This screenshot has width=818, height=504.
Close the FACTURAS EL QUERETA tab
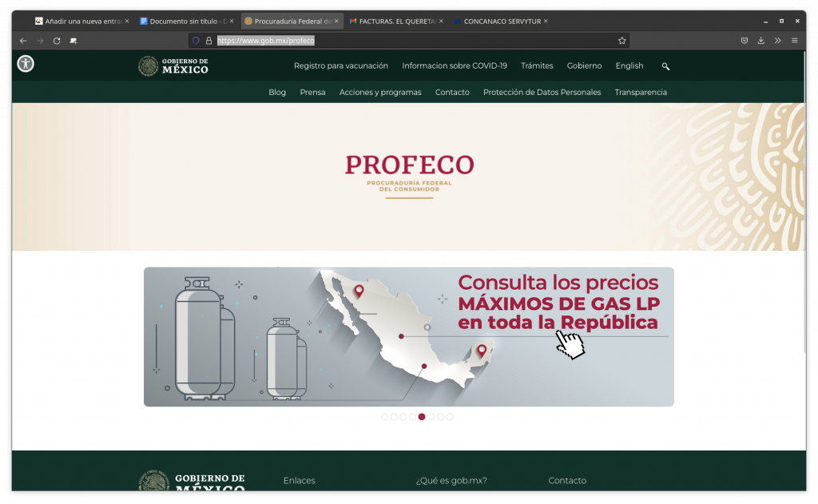(x=441, y=21)
